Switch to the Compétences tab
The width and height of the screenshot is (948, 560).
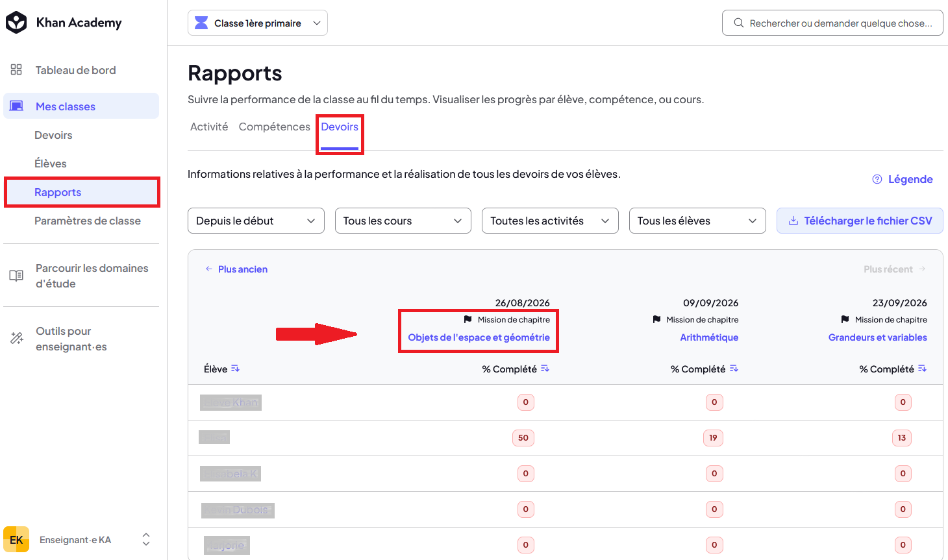[x=275, y=127]
